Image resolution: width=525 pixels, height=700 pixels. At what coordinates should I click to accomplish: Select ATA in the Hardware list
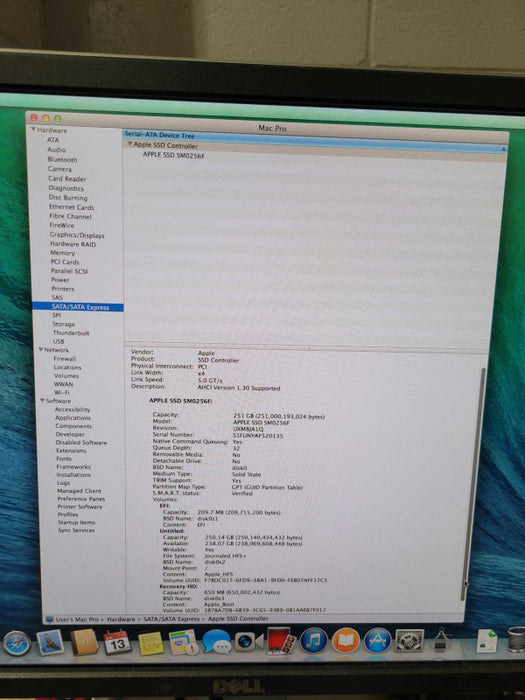[53, 140]
